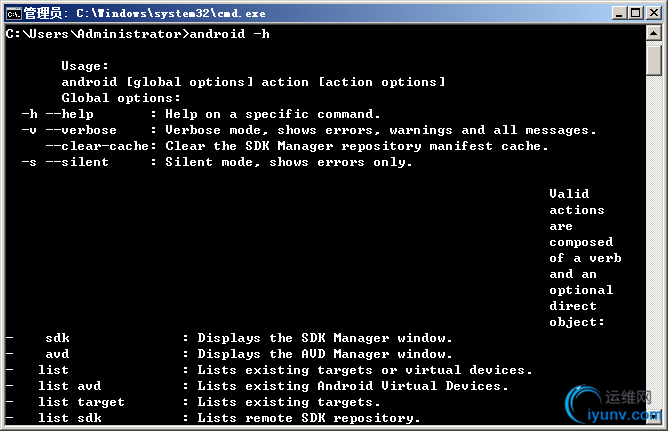Click the word 'composed' in output

coord(581,243)
